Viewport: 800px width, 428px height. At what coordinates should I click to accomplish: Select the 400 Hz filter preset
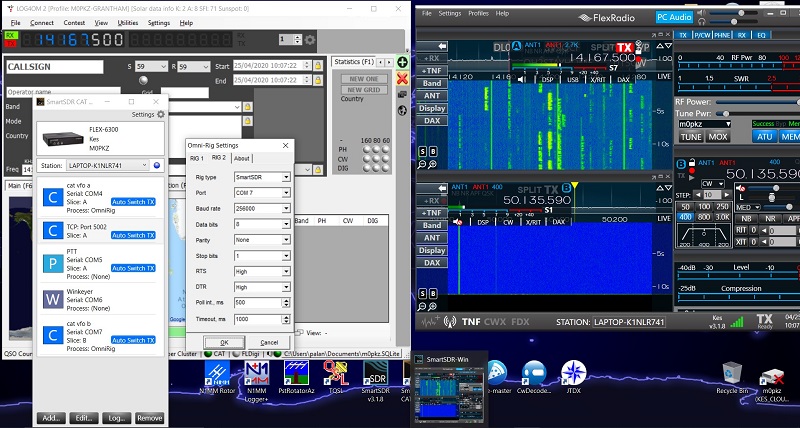coord(685,217)
